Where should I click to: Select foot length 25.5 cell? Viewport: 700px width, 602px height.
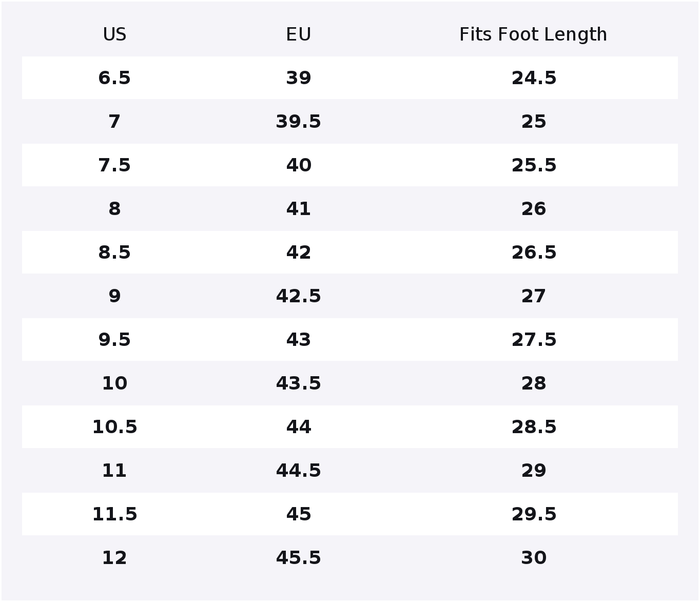[x=534, y=165]
